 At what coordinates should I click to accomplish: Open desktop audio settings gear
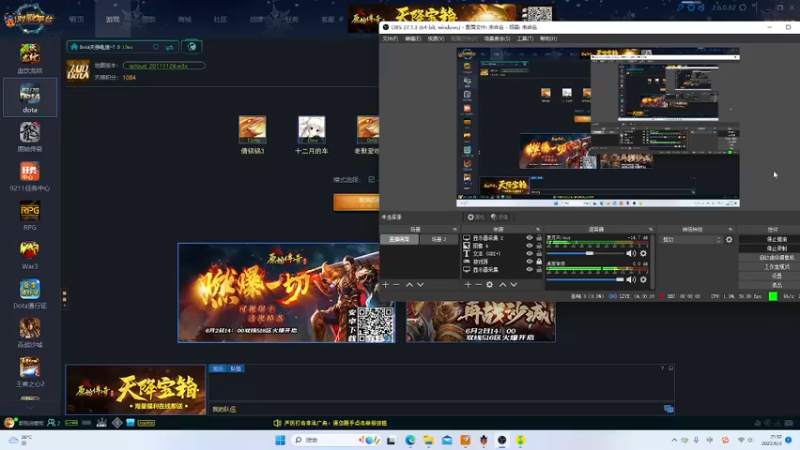(x=643, y=279)
